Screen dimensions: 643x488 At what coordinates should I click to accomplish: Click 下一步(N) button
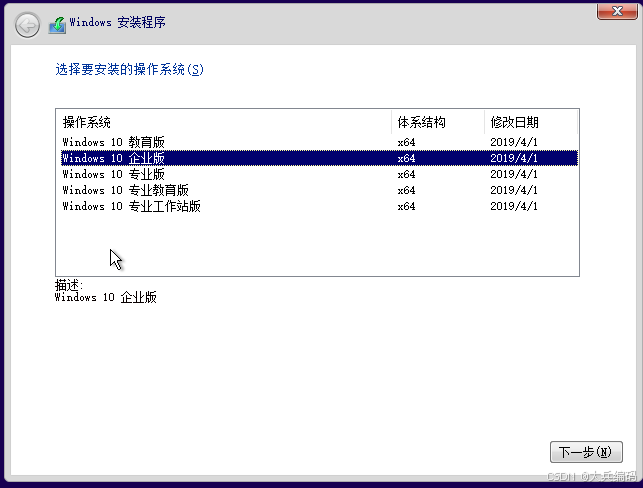pyautogui.click(x=586, y=452)
